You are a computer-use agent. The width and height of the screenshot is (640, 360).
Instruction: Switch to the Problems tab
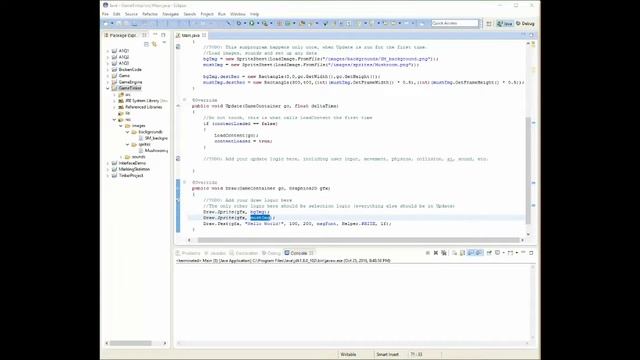pos(188,253)
